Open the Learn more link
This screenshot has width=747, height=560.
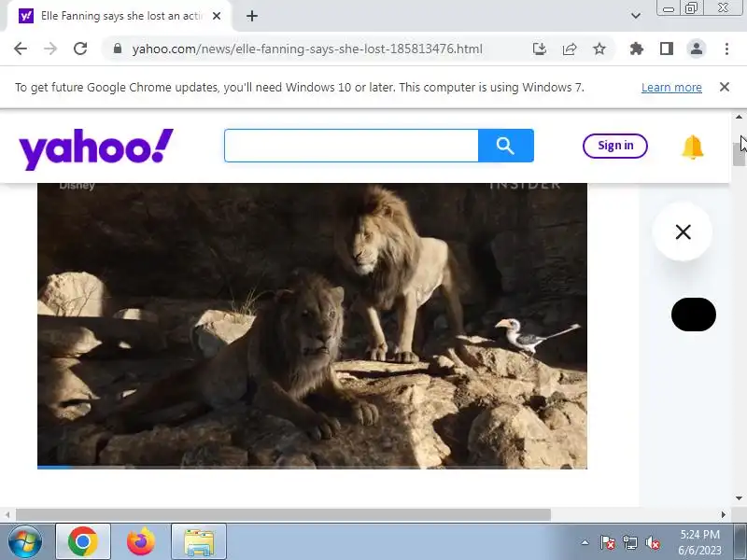coord(671,87)
